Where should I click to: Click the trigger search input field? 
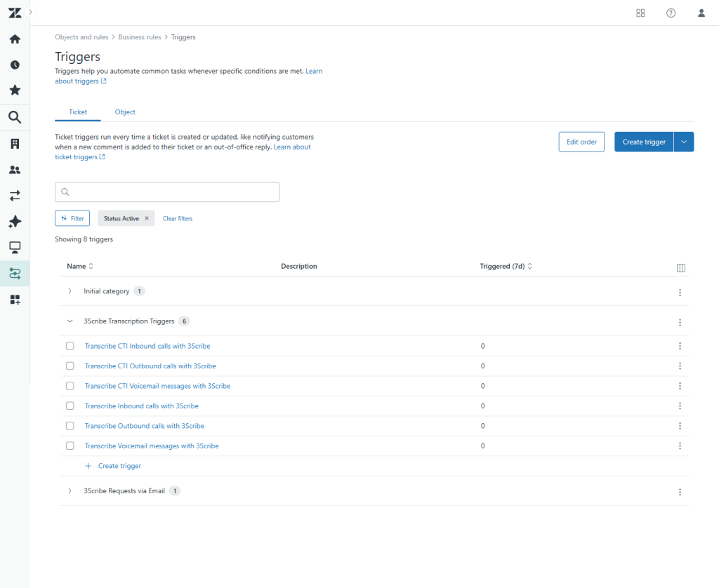pos(167,192)
